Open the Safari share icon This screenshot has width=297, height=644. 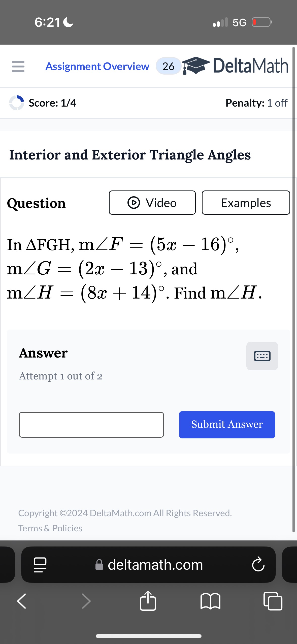pos(148,601)
